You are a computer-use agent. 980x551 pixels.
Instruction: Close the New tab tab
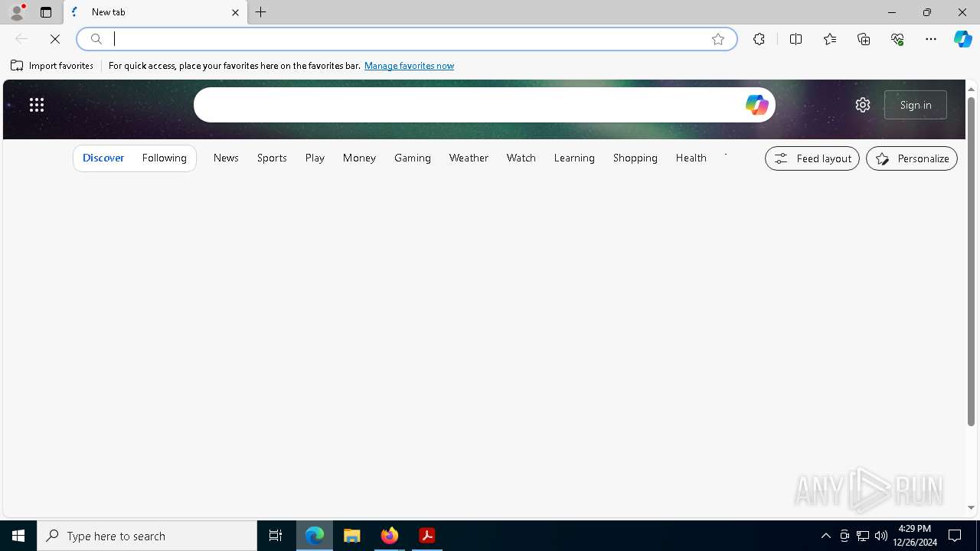(x=235, y=12)
